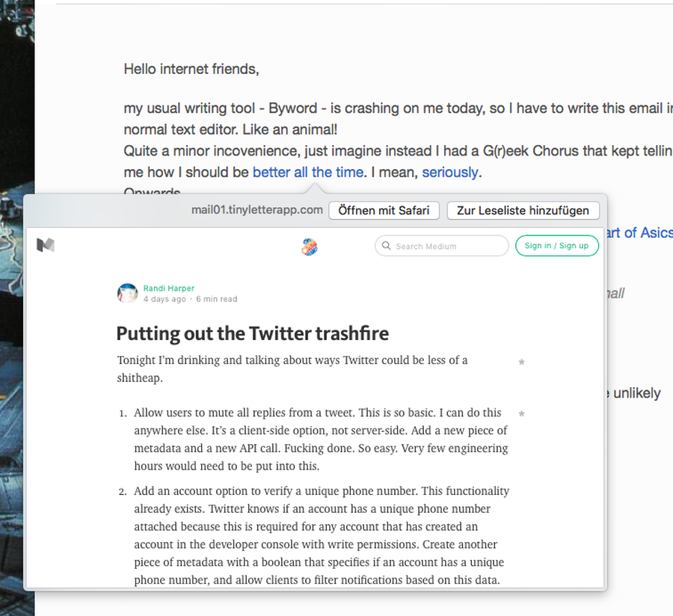Click the star beside the intro paragraph
This screenshot has width=673, height=616.
521,362
